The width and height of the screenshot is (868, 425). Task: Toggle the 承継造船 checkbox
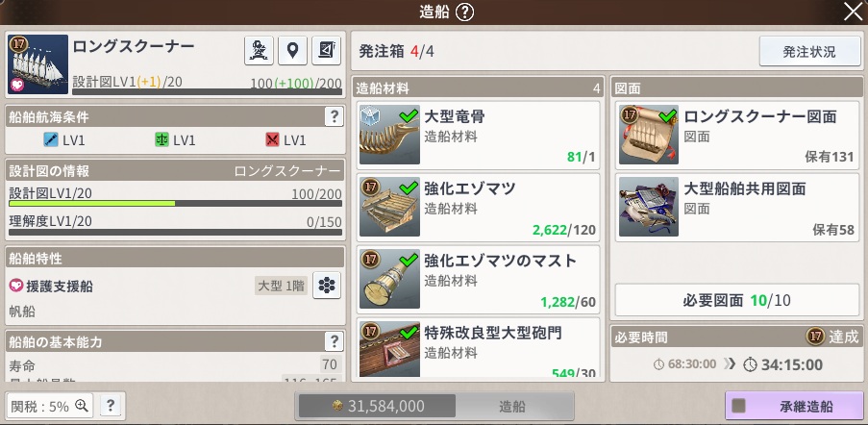(x=738, y=406)
